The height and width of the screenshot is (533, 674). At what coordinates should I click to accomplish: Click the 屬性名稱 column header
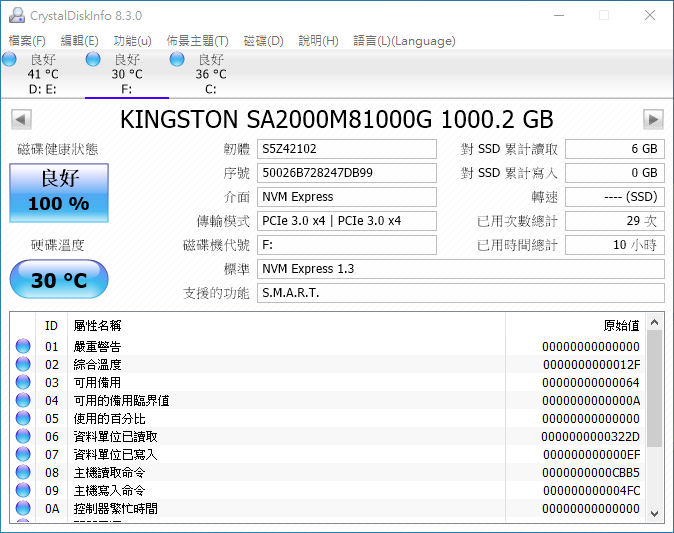click(x=286, y=326)
